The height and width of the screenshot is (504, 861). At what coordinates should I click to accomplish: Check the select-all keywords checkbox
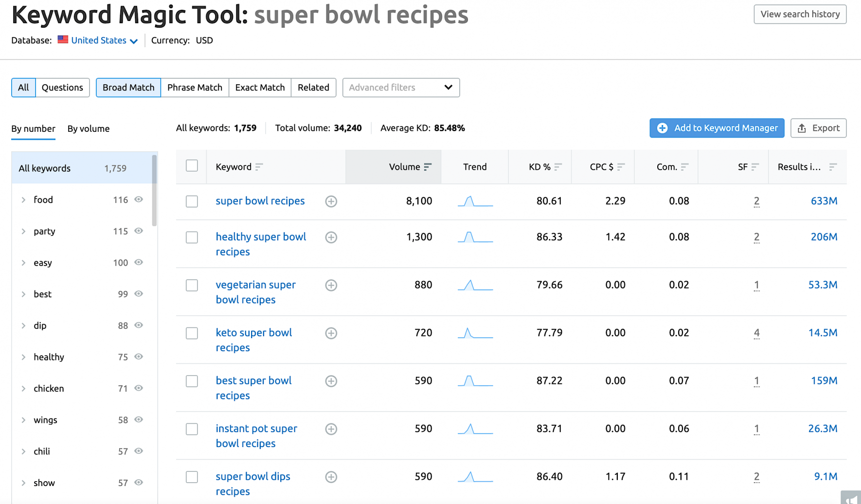pyautogui.click(x=192, y=166)
